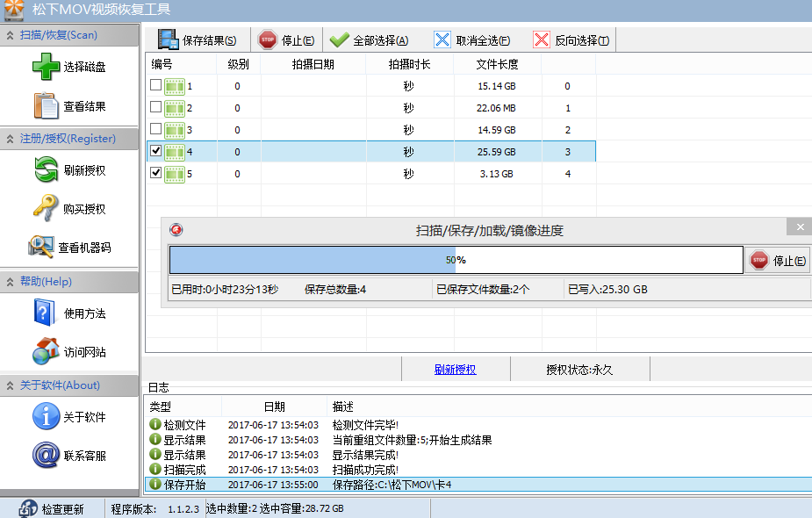Open View Results clipboard icon
Viewport: 812px width, 518px height.
point(46,106)
